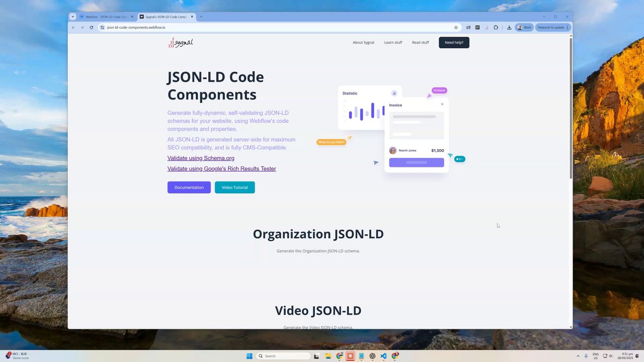This screenshot has height=362, width=644.
Task: Open the notepad app icon on taskbar
Action: pyautogui.click(x=361, y=356)
